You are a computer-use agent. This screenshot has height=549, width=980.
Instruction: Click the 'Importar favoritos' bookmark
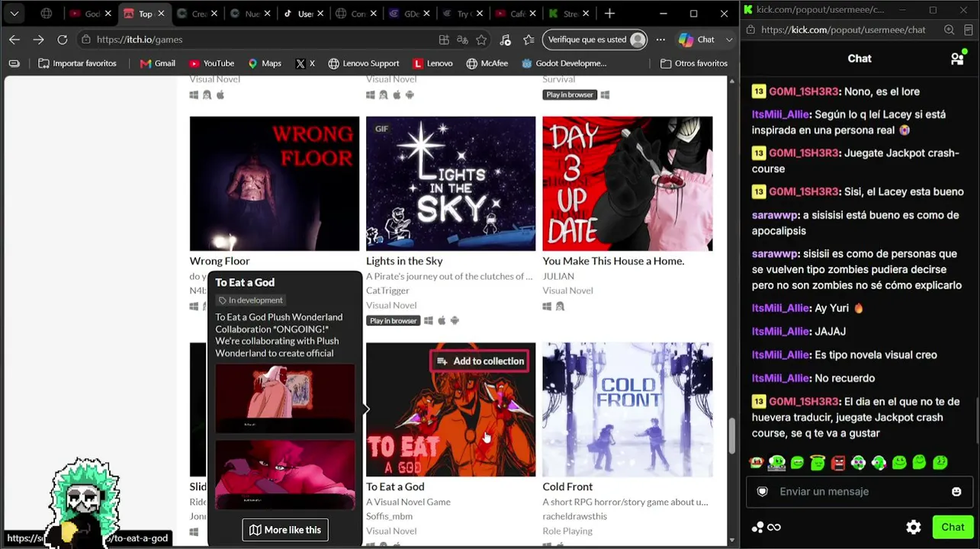[77, 63]
